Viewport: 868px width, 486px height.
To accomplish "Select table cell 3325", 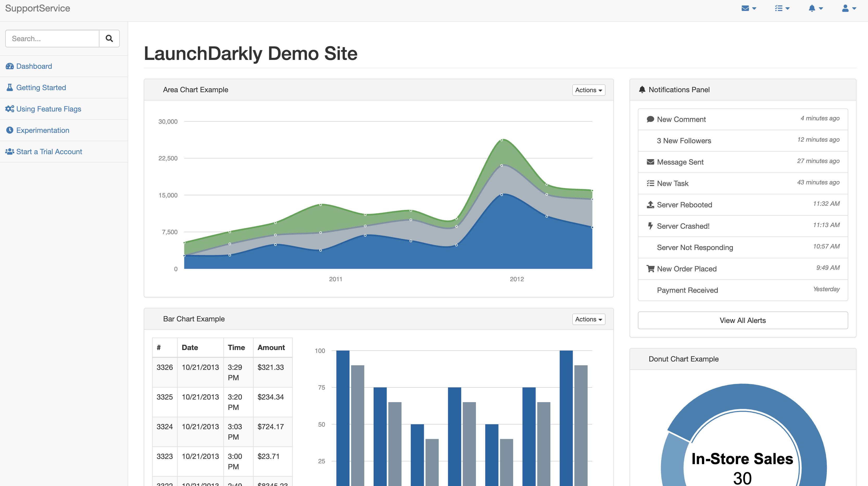I will [x=165, y=402].
